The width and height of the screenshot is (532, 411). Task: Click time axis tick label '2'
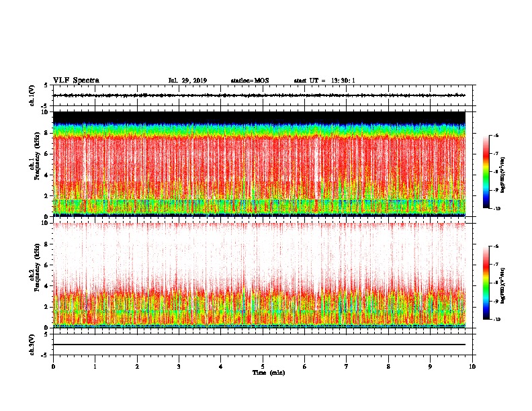click(x=137, y=367)
